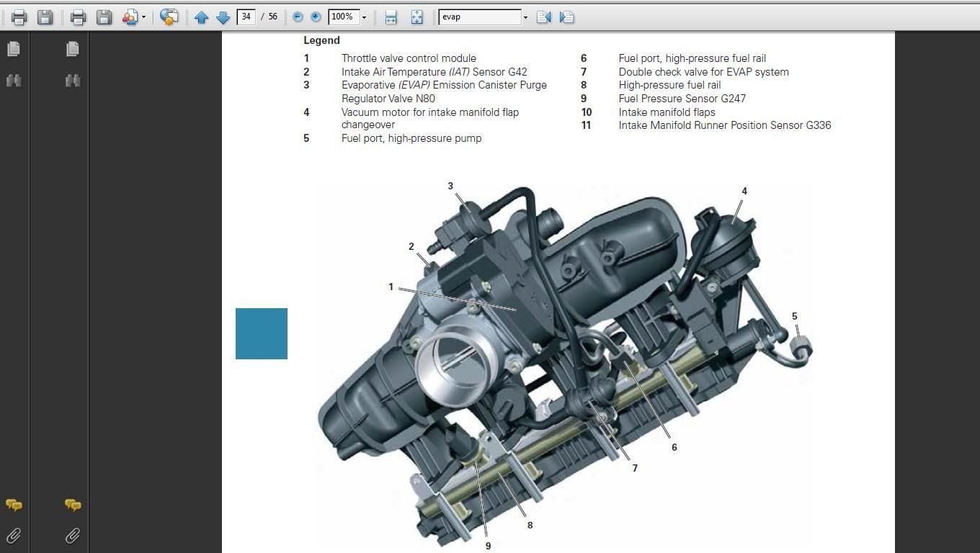Find previous evap search result

(x=543, y=17)
